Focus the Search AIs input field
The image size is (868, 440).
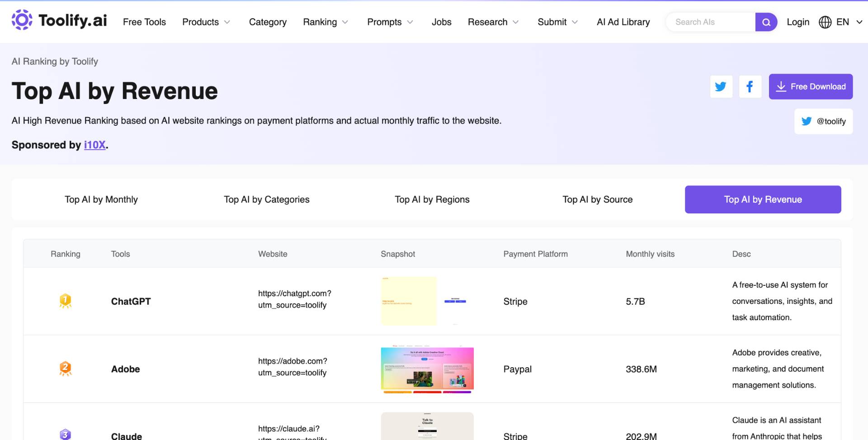pyautogui.click(x=710, y=22)
